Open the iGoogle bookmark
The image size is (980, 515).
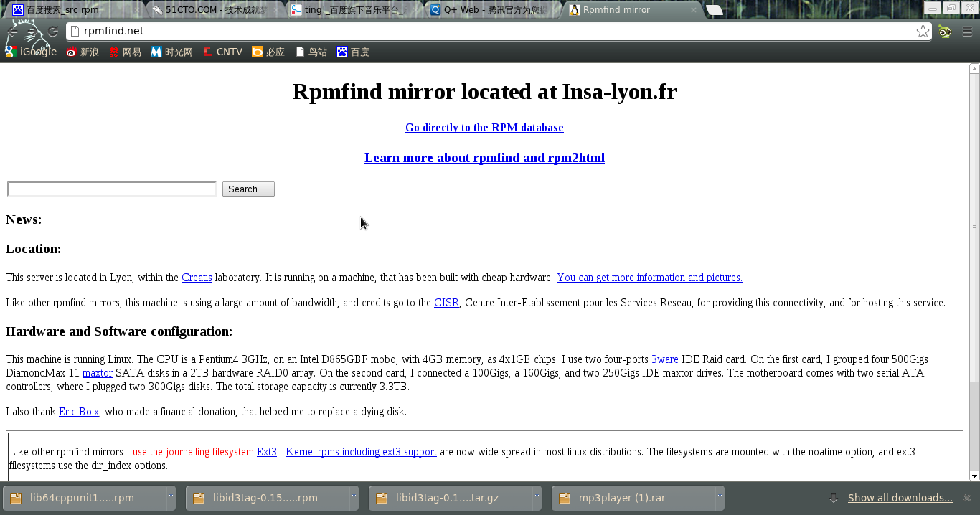(x=31, y=52)
